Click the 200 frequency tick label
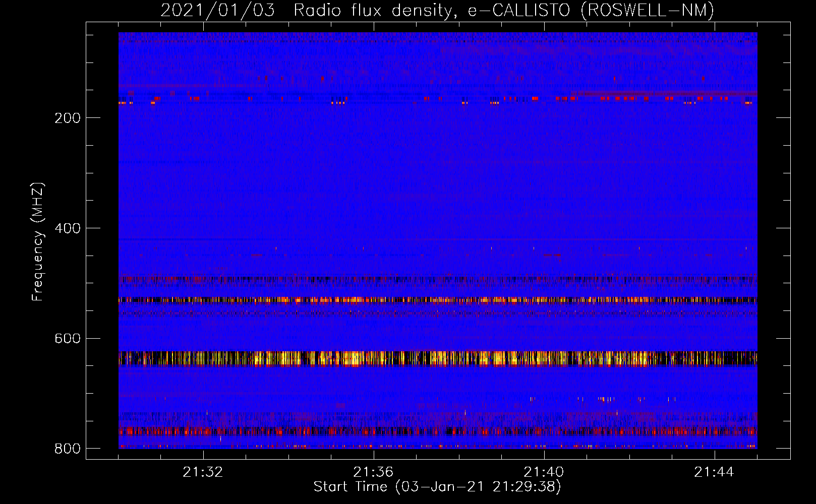The image size is (816, 504). pyautogui.click(x=68, y=118)
